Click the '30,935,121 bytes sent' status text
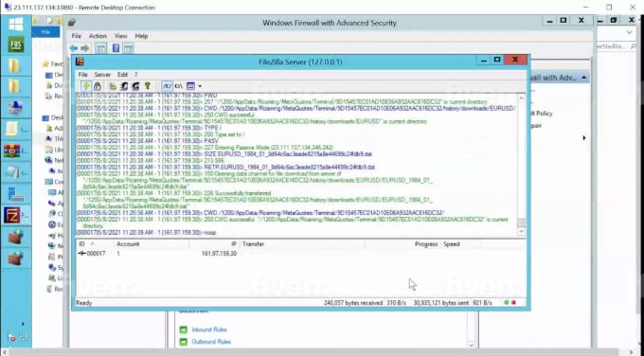644x356 pixels. [x=442, y=303]
